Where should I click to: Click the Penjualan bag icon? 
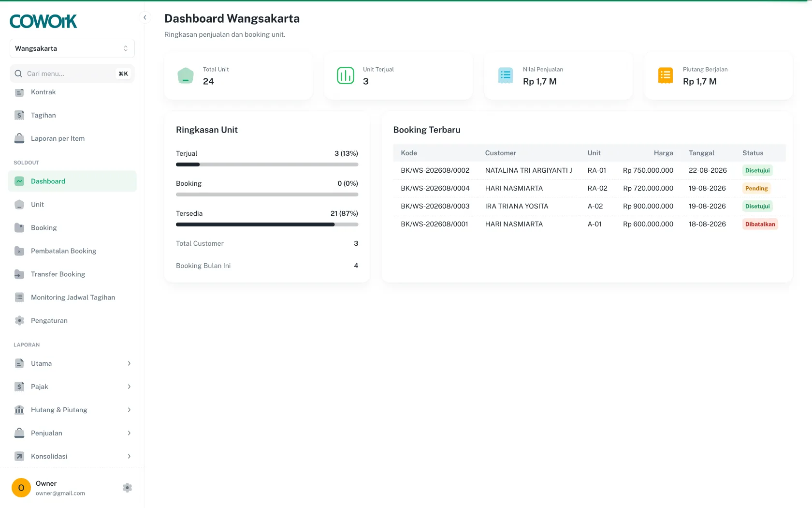point(19,433)
